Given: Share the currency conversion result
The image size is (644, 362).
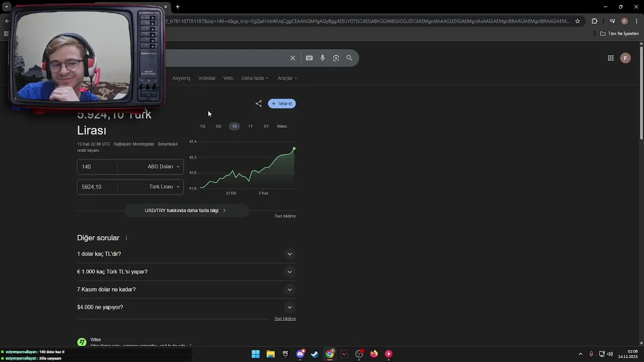Looking at the screenshot, I should (x=259, y=104).
